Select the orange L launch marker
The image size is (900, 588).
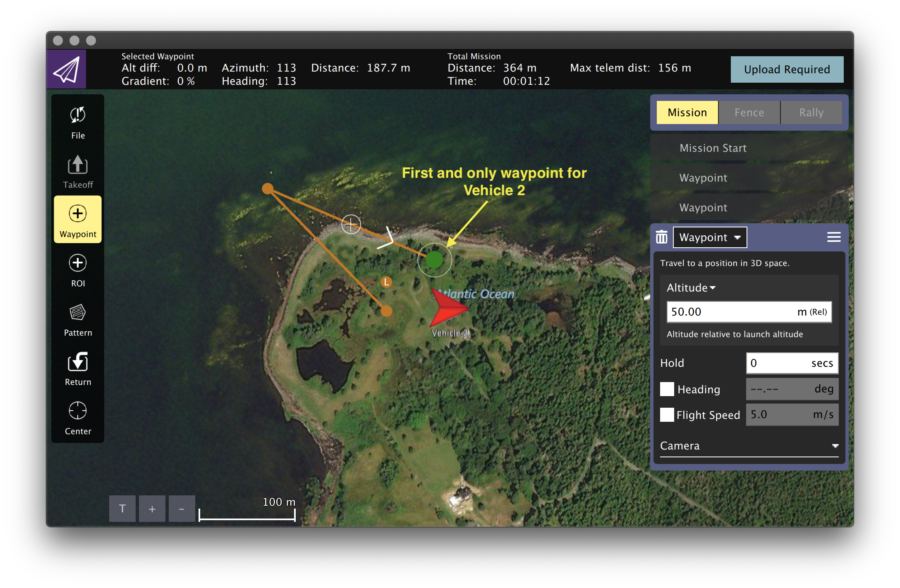click(x=386, y=282)
